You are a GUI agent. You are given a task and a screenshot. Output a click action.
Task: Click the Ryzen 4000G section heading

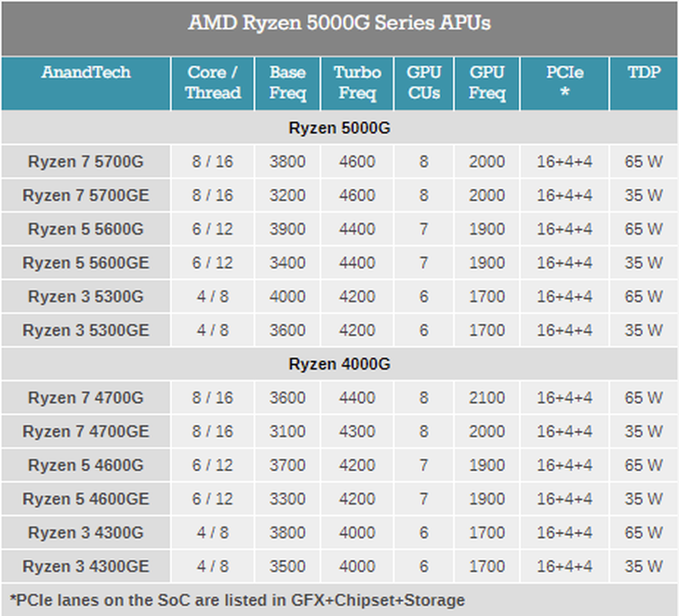pyautogui.click(x=339, y=364)
